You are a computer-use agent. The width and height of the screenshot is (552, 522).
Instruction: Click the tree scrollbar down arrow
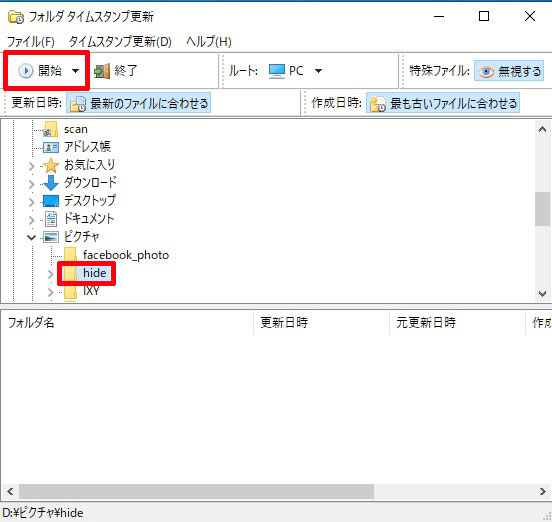coord(542,293)
